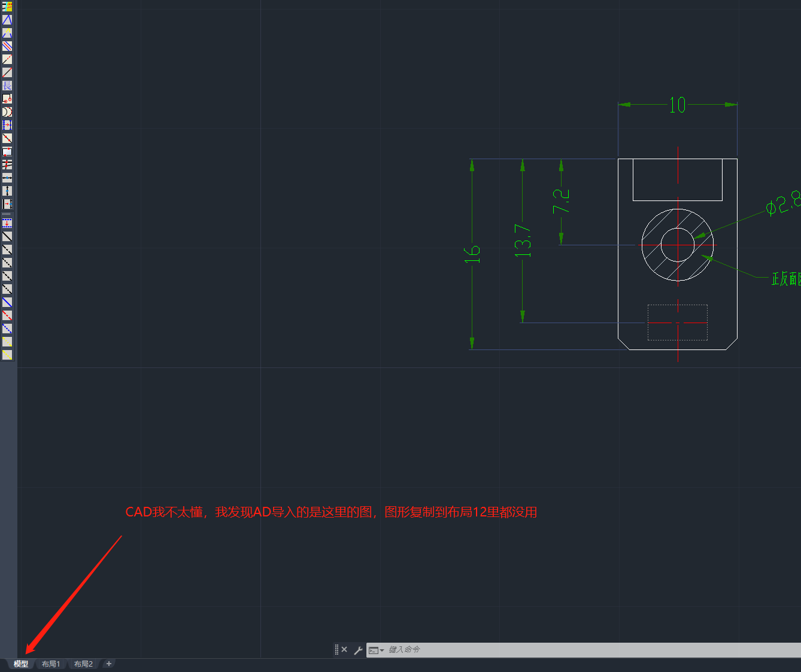Toggle the grid handle dots on status bar
The width and height of the screenshot is (801, 672).
[336, 649]
